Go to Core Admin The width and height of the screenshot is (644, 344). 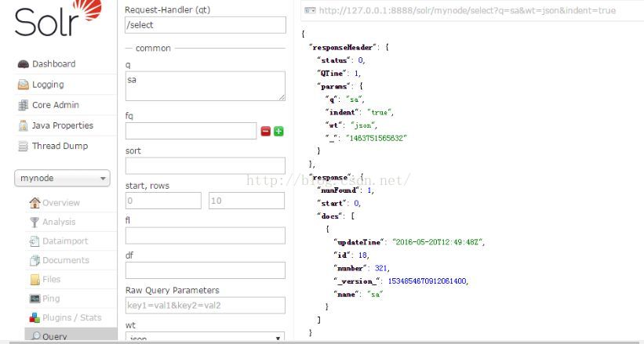click(x=55, y=105)
